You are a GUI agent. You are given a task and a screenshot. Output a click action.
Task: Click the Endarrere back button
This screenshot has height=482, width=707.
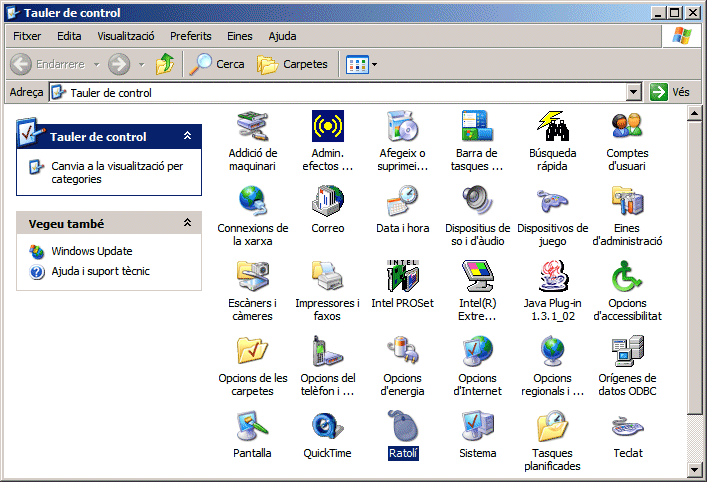tap(48, 64)
